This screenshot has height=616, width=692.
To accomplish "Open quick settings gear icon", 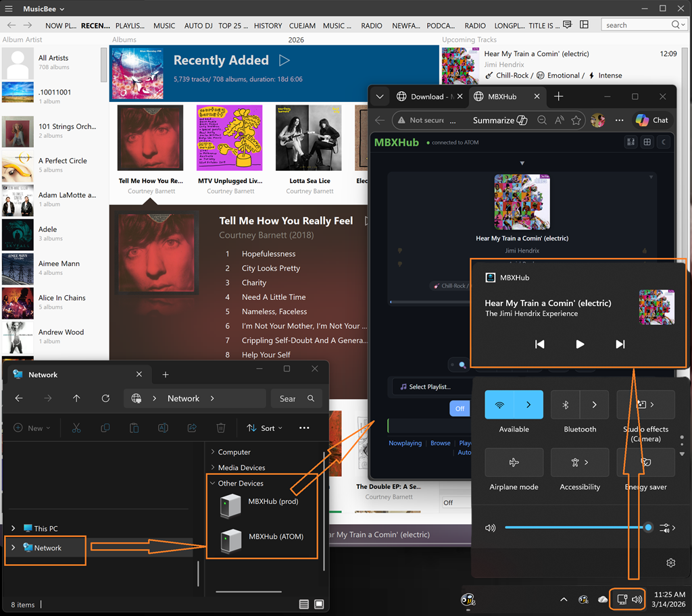I will (670, 563).
